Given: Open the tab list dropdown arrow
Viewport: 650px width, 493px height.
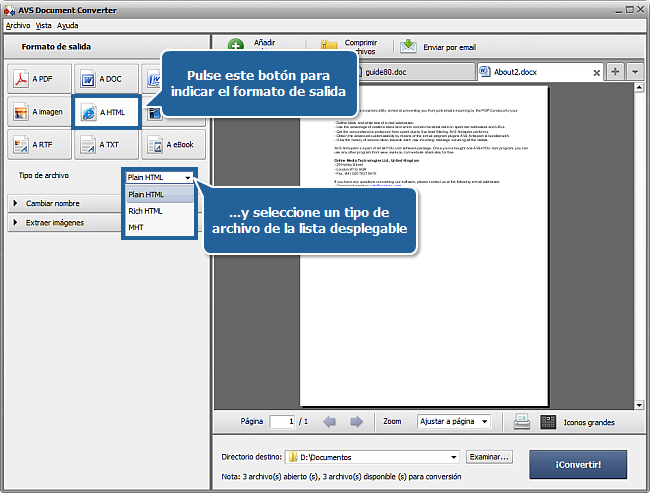Looking at the screenshot, I should pos(635,72).
